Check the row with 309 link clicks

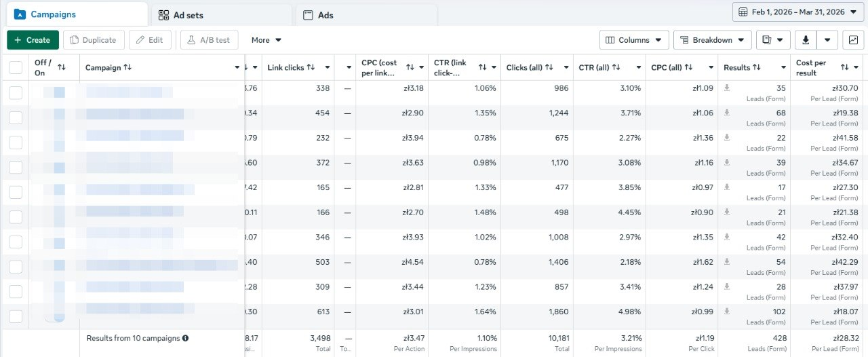16,292
